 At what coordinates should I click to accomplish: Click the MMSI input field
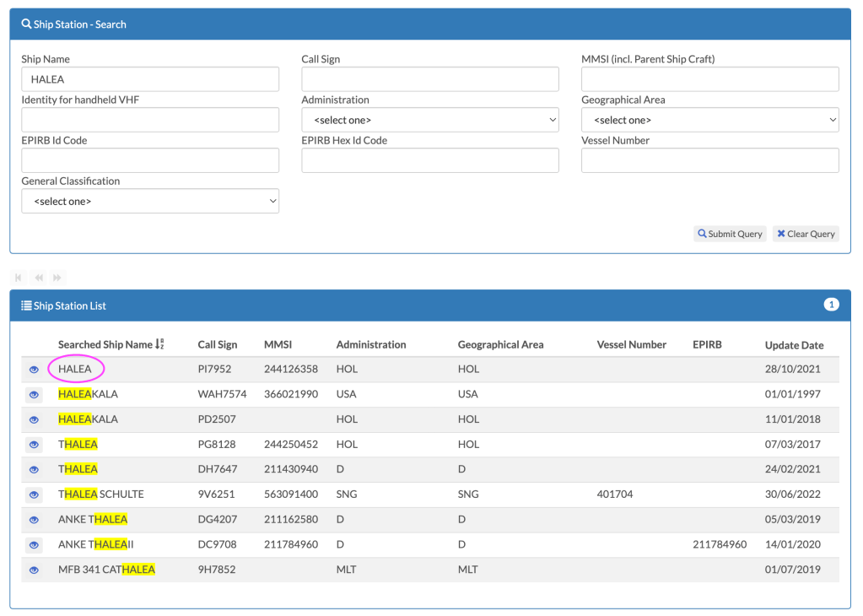709,79
